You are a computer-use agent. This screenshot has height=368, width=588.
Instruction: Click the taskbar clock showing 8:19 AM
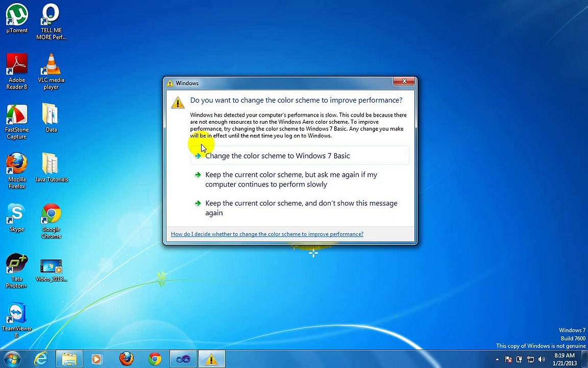point(565,359)
